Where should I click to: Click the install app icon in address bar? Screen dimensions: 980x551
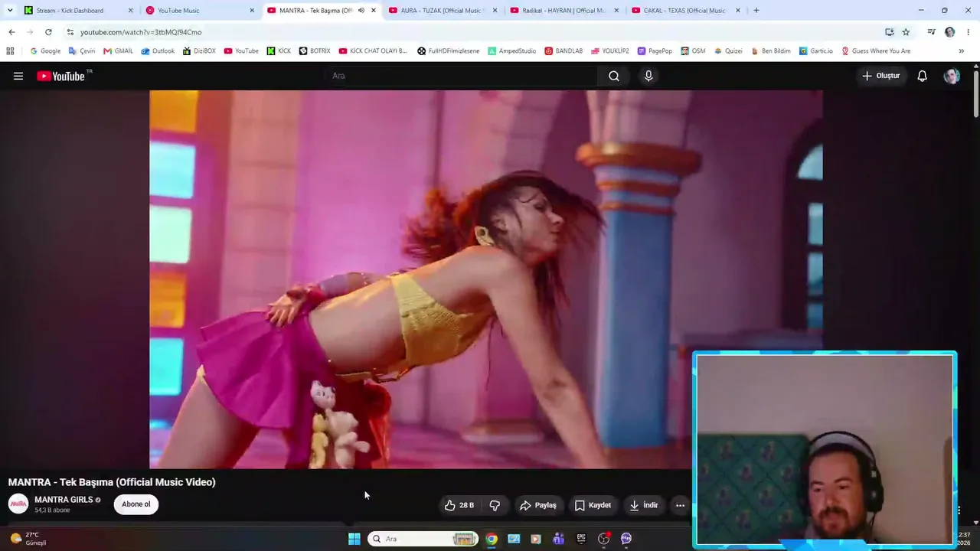[x=889, y=32]
